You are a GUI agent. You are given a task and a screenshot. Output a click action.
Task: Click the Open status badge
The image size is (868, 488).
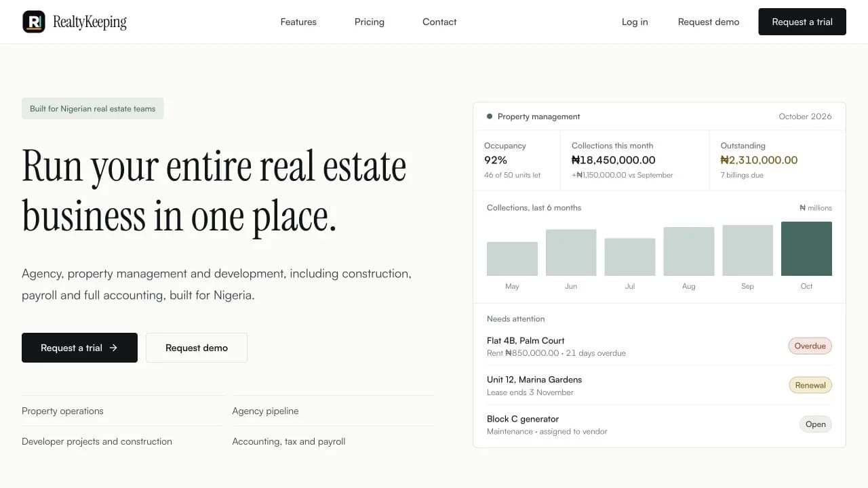[816, 425]
